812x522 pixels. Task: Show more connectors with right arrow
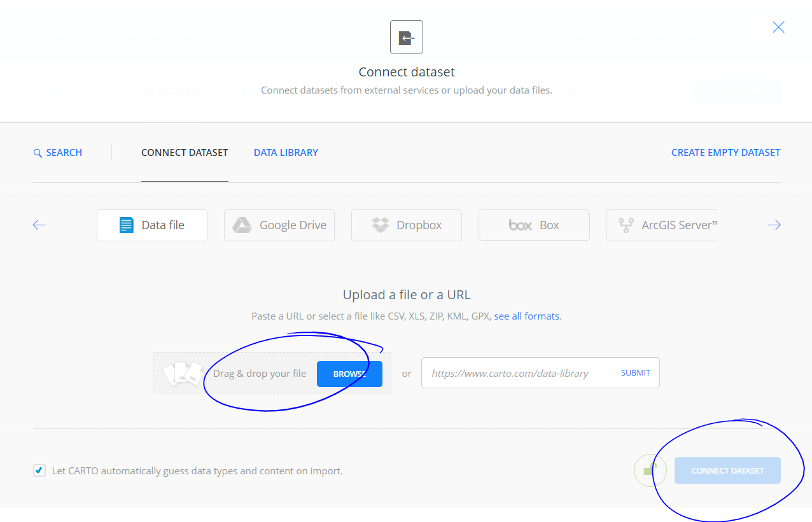[x=774, y=225]
